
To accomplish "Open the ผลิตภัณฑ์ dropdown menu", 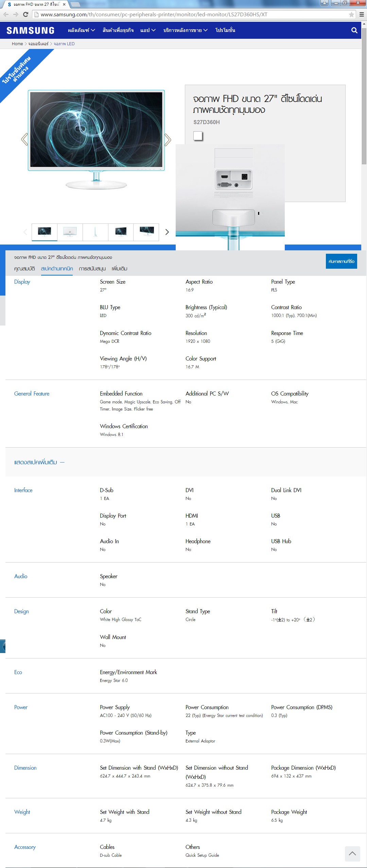I will [x=82, y=30].
